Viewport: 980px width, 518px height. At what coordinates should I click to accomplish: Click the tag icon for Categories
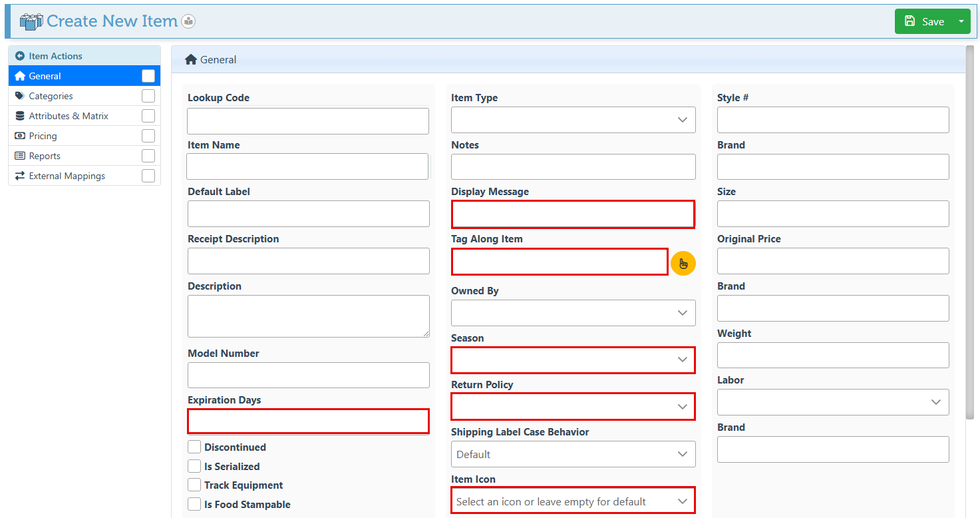pyautogui.click(x=19, y=96)
